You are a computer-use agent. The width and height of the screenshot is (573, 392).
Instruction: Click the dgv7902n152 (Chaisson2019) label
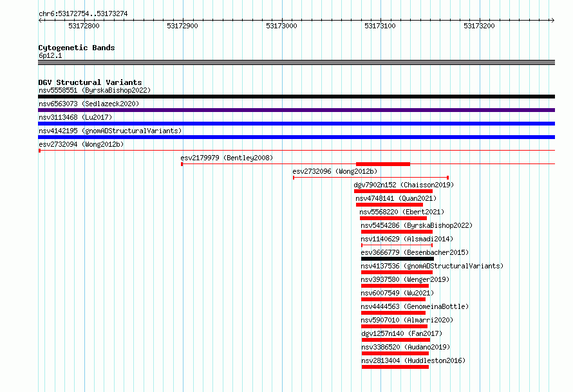tap(404, 185)
